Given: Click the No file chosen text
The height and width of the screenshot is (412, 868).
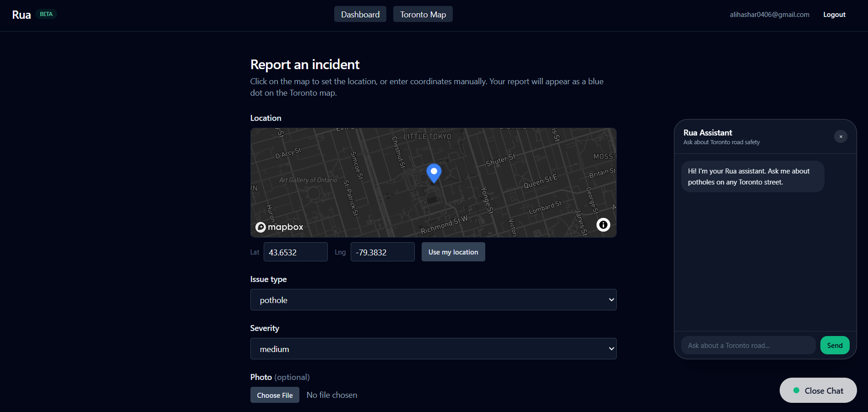Looking at the screenshot, I should click(x=332, y=395).
